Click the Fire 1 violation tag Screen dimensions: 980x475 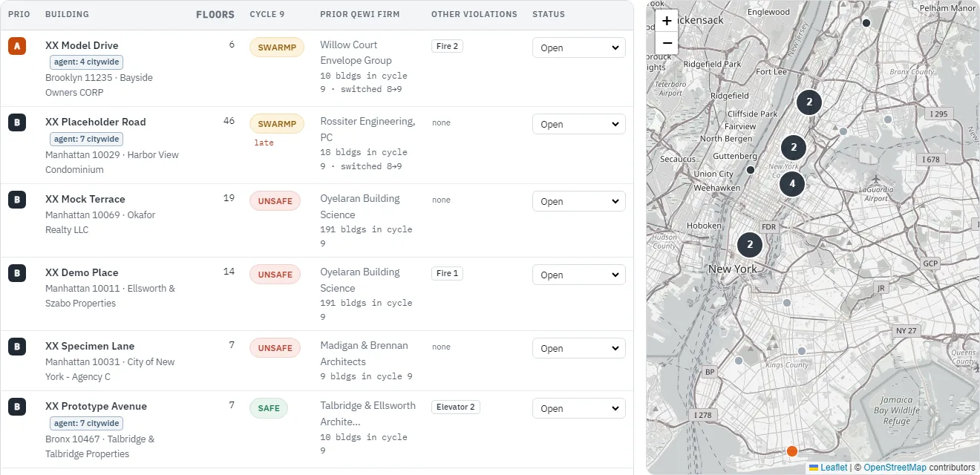(x=448, y=273)
